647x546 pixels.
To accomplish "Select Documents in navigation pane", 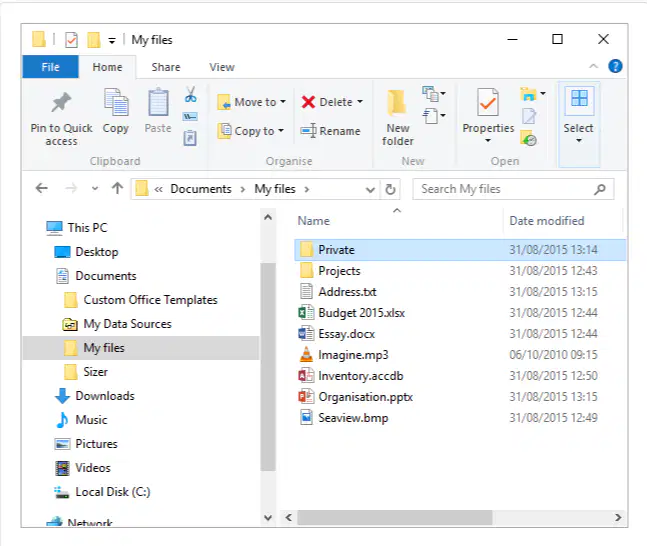I will [x=96, y=276].
